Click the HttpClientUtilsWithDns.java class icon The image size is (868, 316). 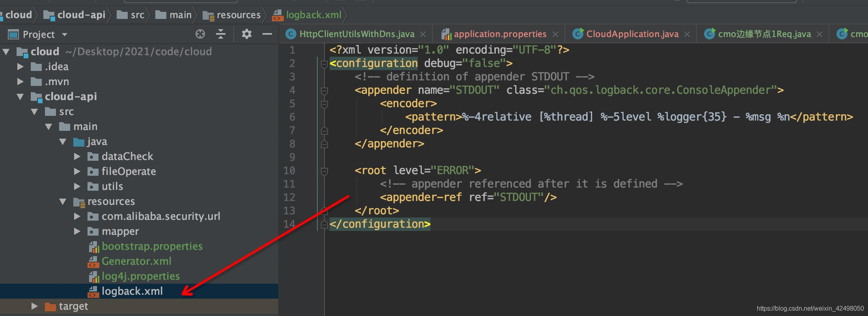291,34
